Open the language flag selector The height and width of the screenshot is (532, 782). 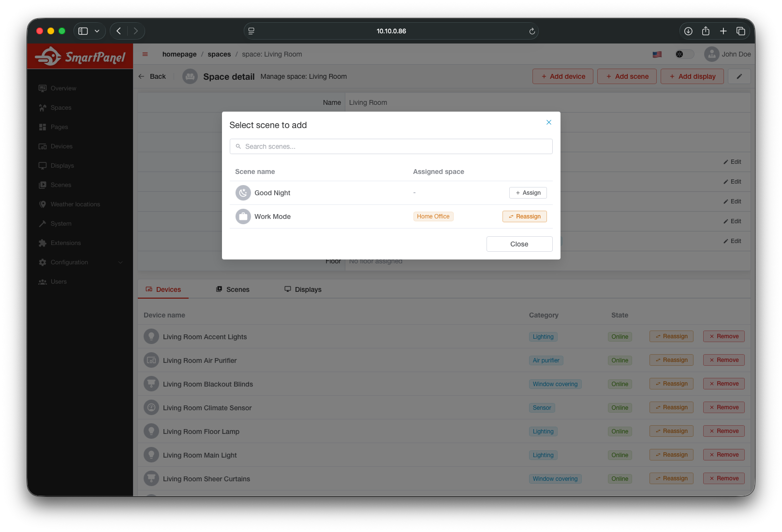point(657,55)
